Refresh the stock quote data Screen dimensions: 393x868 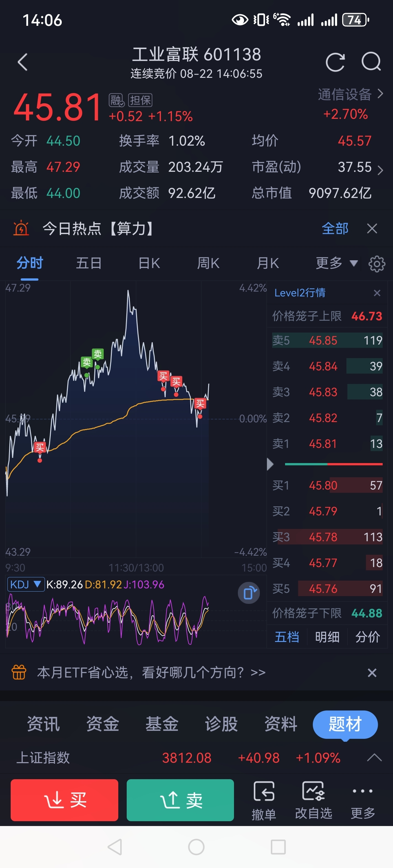point(335,62)
